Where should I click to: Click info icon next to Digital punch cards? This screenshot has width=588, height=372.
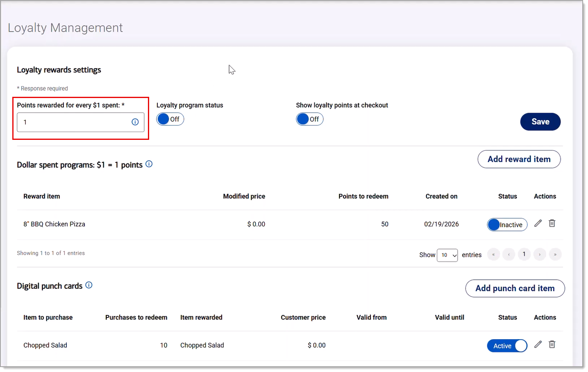click(x=89, y=285)
